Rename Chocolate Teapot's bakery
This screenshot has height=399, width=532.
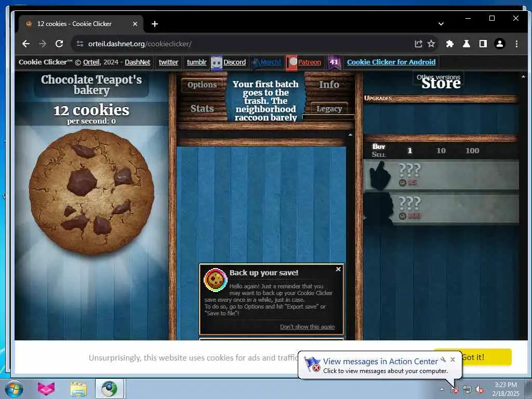(x=91, y=85)
